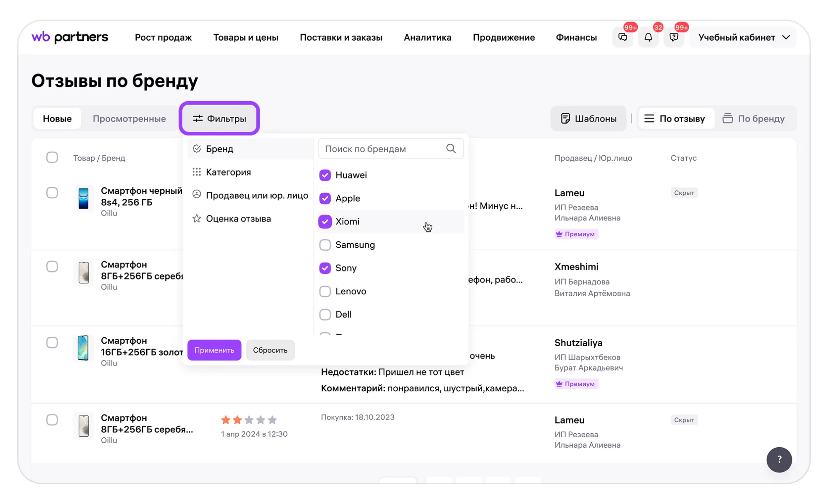
Task: Uncheck the Apple brand checkbox
Action: (x=325, y=198)
